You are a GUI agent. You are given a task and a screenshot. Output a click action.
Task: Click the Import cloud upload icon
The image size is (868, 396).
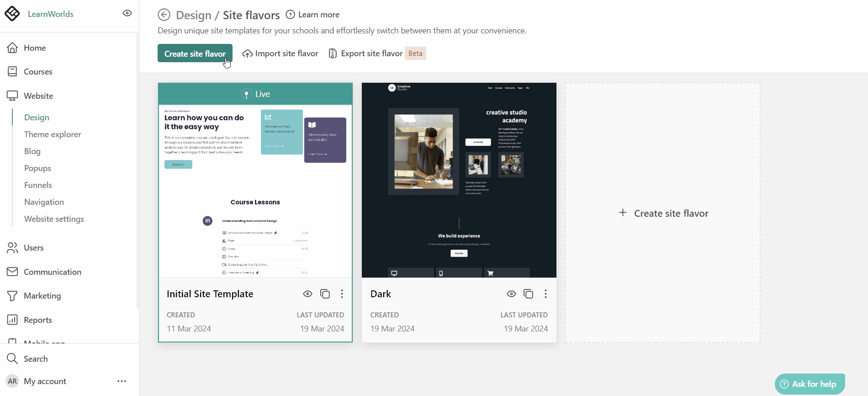click(x=247, y=54)
